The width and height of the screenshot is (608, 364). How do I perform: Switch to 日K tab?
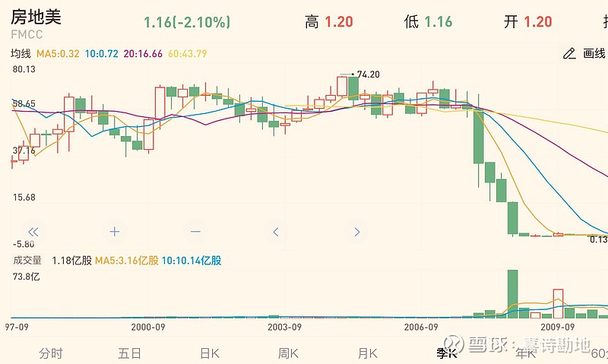click(x=210, y=353)
